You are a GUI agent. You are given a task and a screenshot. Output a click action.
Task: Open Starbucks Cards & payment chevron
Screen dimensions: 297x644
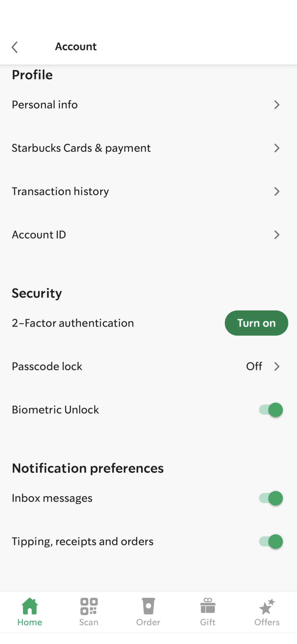[x=277, y=148]
